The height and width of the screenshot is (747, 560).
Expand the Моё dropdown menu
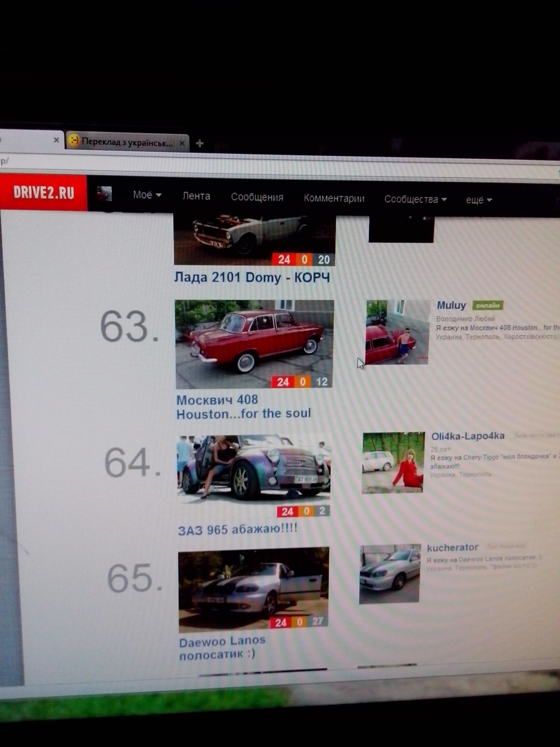(147, 195)
